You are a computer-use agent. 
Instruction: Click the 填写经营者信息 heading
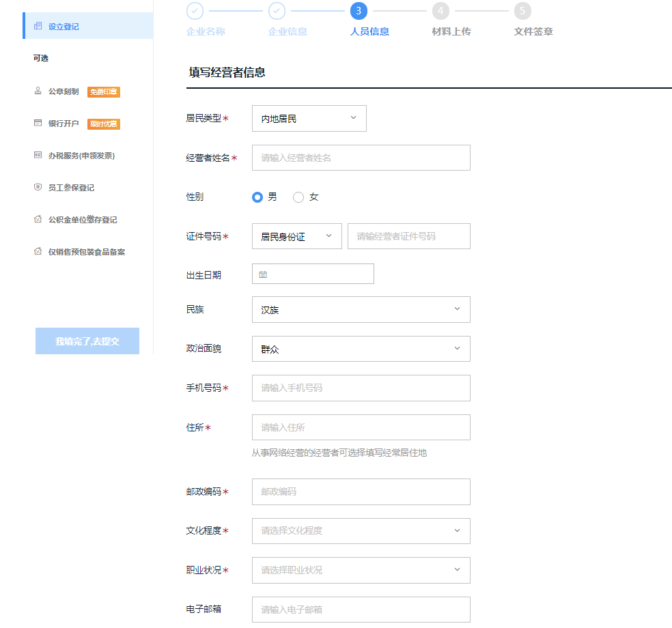coord(227,72)
